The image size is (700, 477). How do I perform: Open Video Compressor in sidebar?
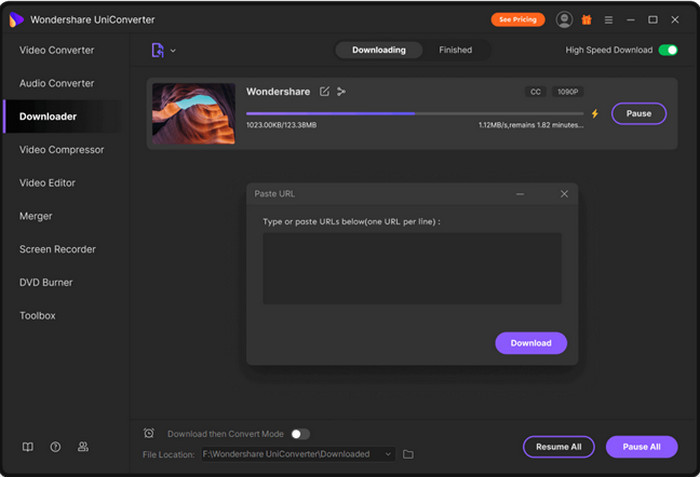coord(62,150)
